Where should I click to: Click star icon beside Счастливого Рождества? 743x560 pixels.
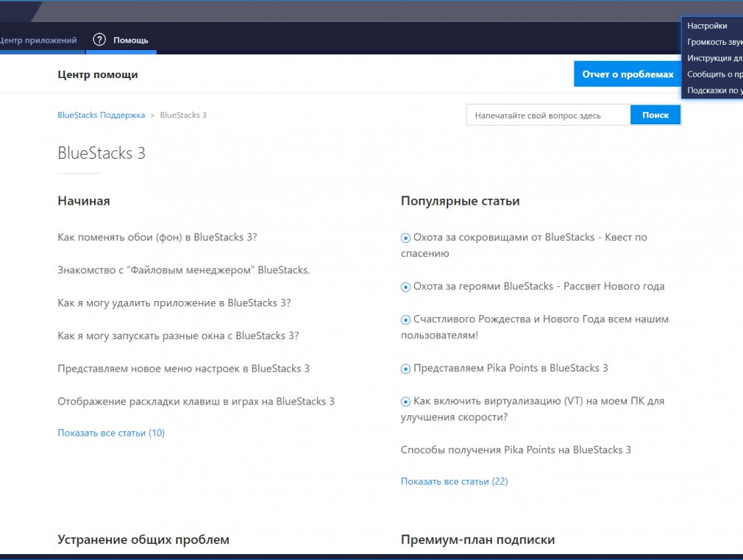(405, 320)
